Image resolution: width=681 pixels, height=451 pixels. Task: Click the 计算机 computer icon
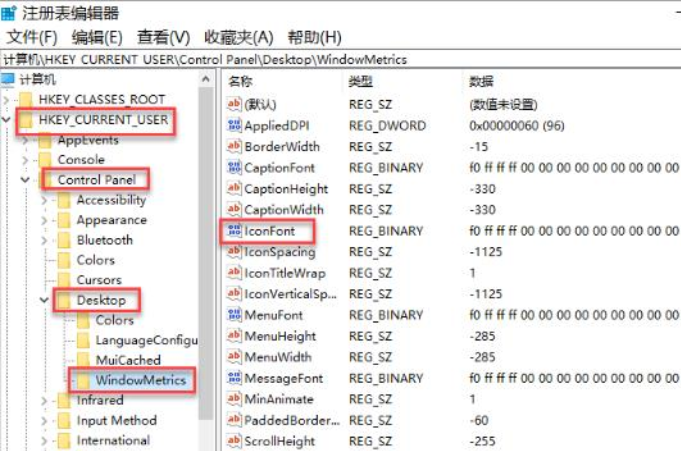pos(8,80)
